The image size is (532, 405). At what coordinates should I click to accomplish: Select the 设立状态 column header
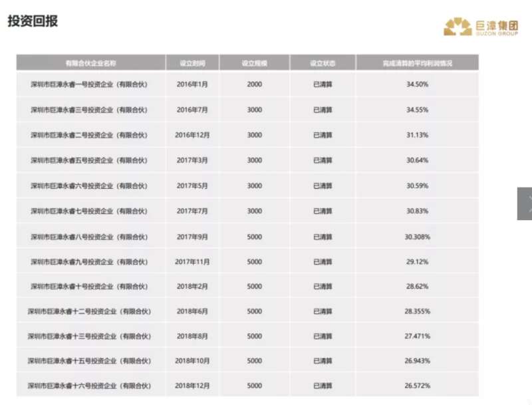point(323,63)
